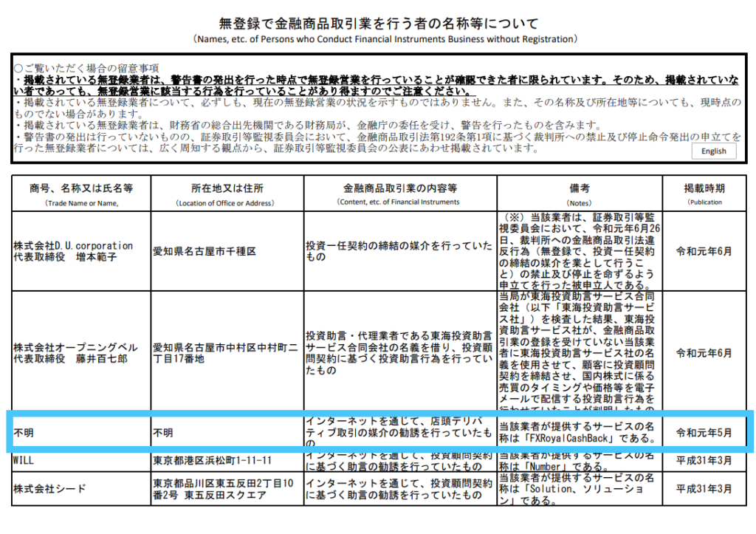The width and height of the screenshot is (756, 534).
Task: Click the 株式会社D.U.corporation name cell
Action: tap(73, 251)
